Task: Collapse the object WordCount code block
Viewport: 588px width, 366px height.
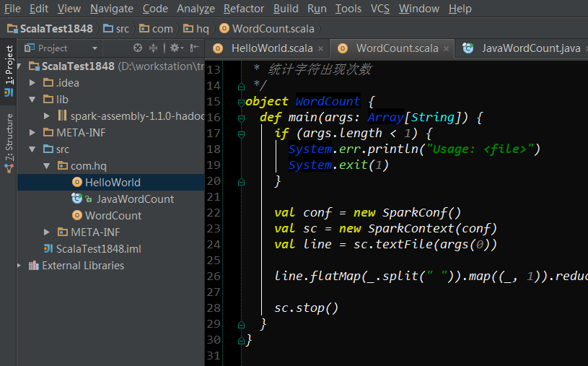Action: pyautogui.click(x=241, y=102)
